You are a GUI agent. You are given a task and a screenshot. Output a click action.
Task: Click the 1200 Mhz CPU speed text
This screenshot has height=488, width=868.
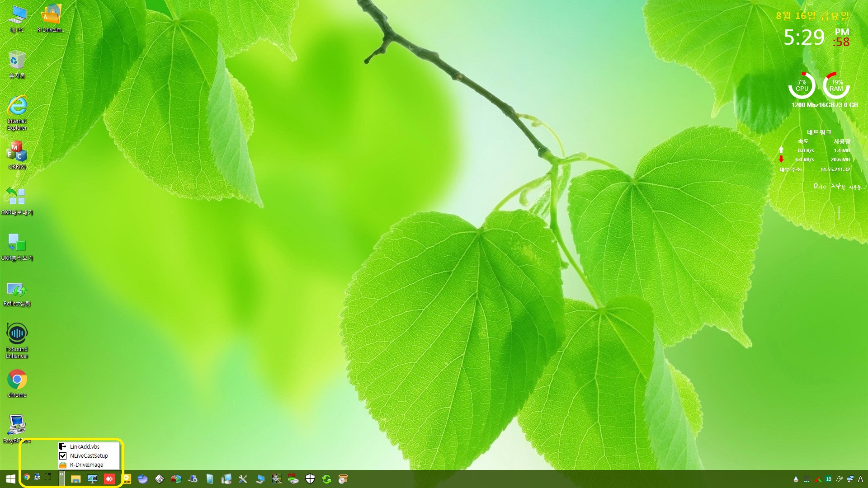click(x=805, y=105)
